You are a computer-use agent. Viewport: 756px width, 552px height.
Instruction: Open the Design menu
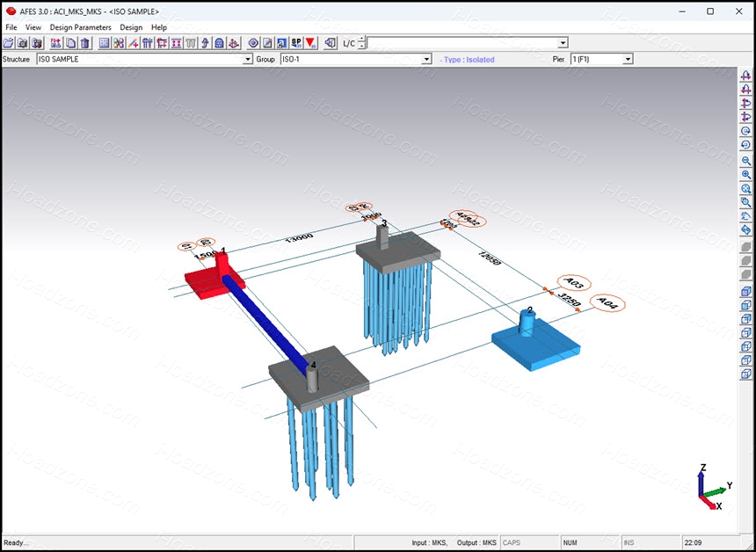coord(131,27)
